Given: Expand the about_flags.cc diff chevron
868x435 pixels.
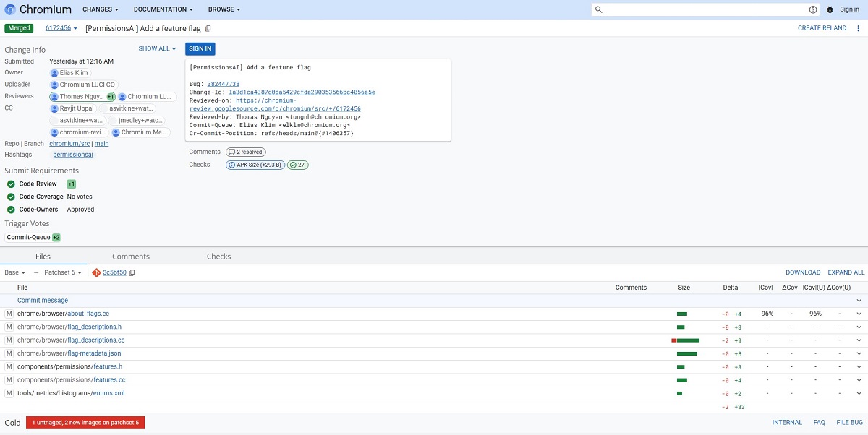Looking at the screenshot, I should click(859, 314).
